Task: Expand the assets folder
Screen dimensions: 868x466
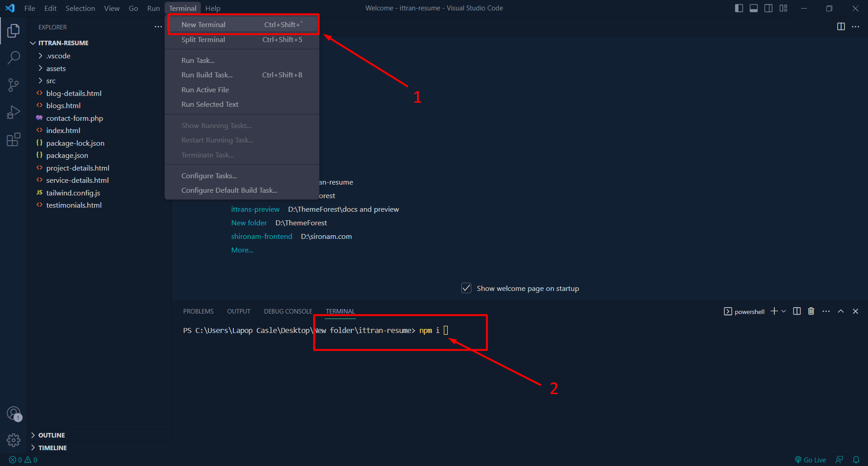Action: [x=56, y=69]
